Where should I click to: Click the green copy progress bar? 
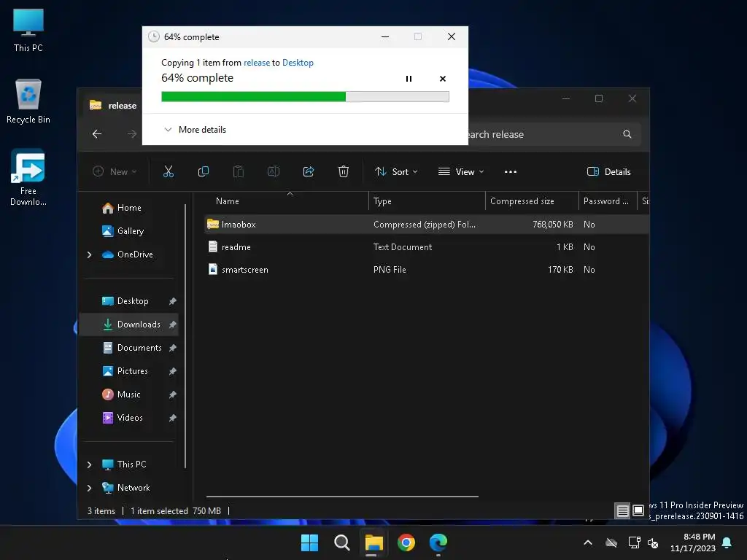coord(305,97)
